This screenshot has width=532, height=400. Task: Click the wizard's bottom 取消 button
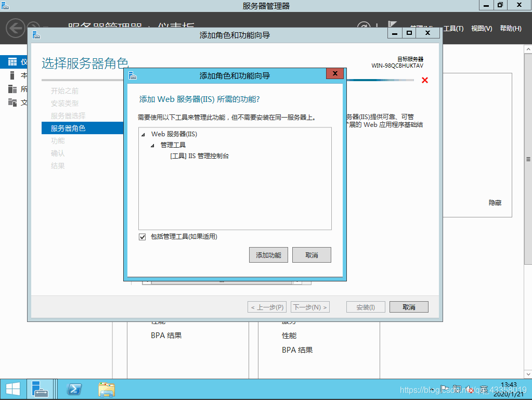click(409, 307)
